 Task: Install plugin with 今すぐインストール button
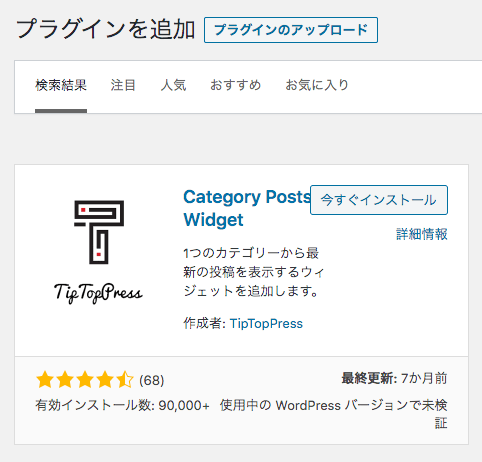(x=379, y=200)
